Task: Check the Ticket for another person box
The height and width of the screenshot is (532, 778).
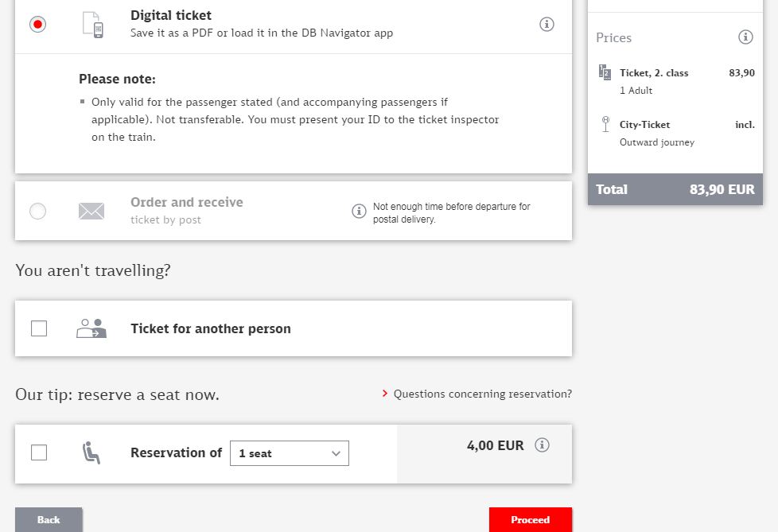Action: [x=39, y=328]
